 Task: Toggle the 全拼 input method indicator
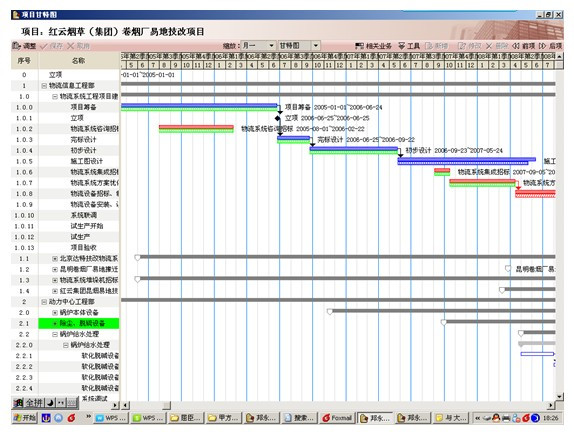point(34,403)
